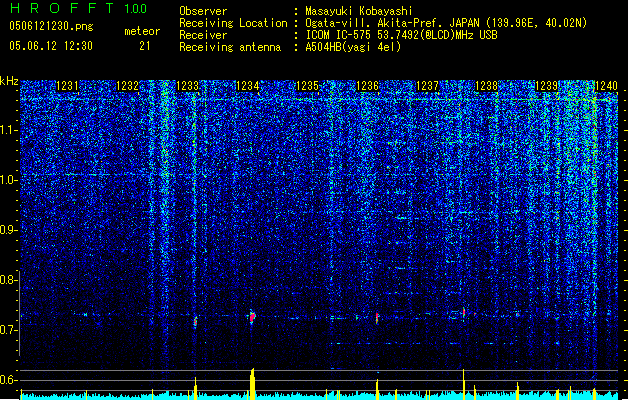Click observer name Masayuki Kobayashi
This screenshot has width=629, height=400.
click(359, 11)
